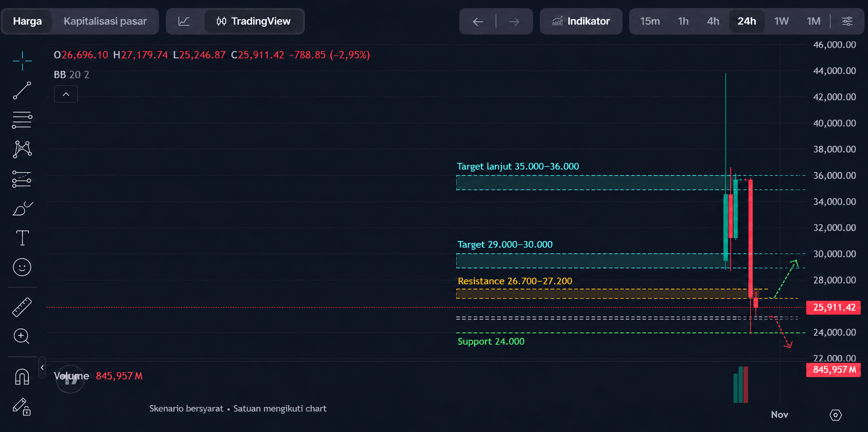Image resolution: width=868 pixels, height=432 pixels.
Task: Click the closing price C25,911.42 value
Action: 257,55
